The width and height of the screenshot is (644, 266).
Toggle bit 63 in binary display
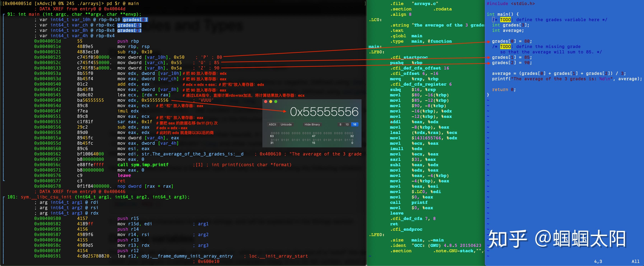[x=272, y=133]
